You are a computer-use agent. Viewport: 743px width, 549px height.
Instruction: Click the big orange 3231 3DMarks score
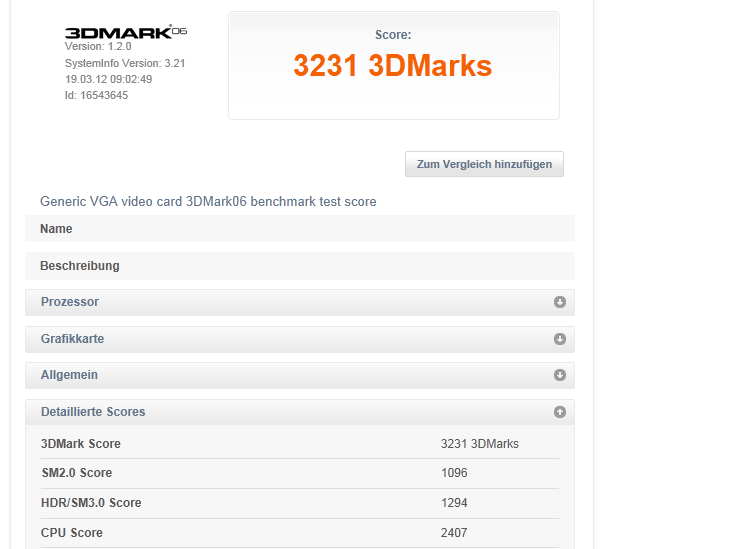coord(393,65)
